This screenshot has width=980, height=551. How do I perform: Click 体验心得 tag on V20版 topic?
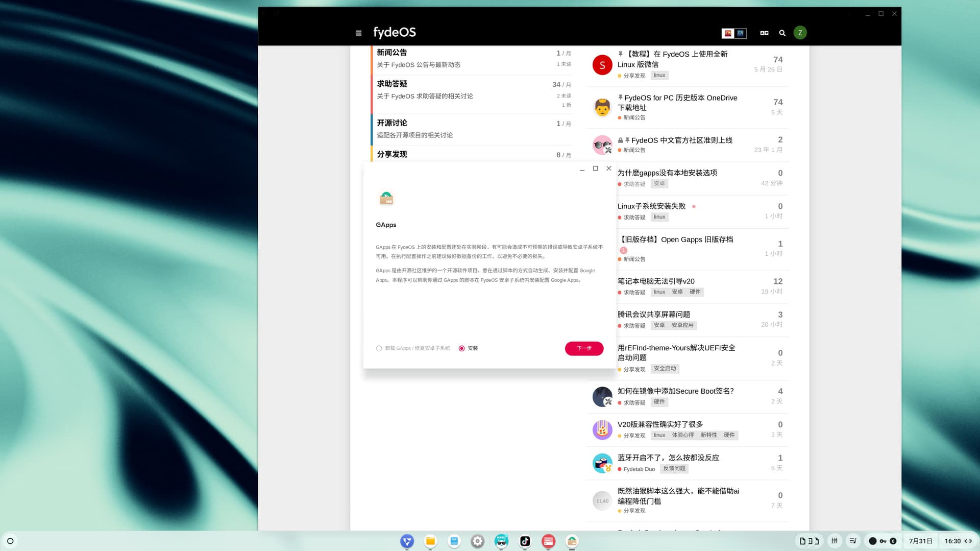pyautogui.click(x=682, y=435)
